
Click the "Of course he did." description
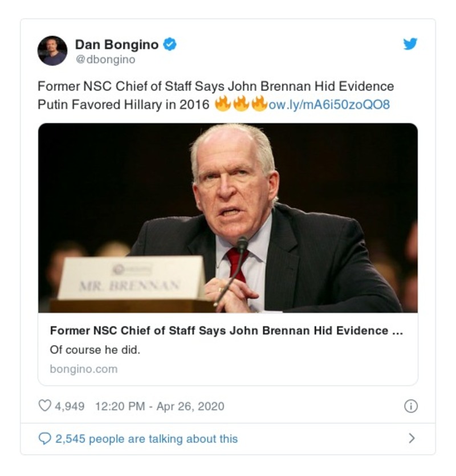pos(95,350)
